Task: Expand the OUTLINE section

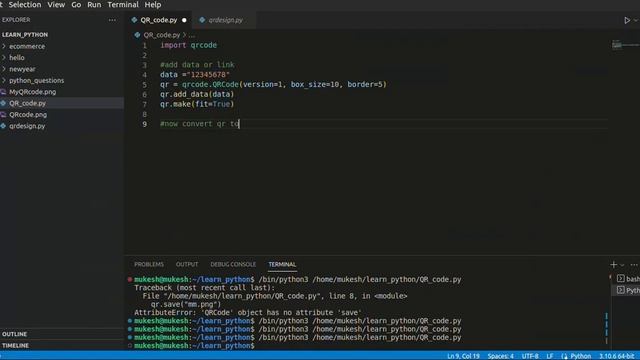Action: click(x=14, y=334)
